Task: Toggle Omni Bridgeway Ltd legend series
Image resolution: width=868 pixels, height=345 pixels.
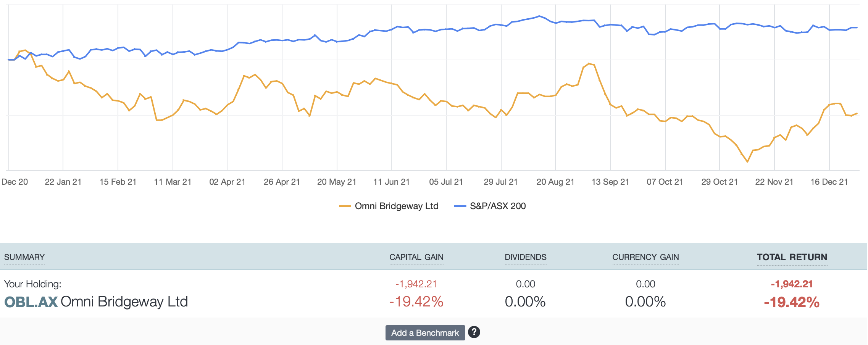Action: click(x=396, y=206)
